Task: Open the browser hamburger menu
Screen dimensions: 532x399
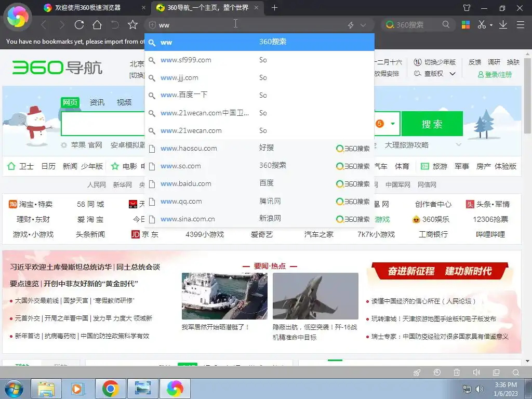Action: tap(521, 25)
